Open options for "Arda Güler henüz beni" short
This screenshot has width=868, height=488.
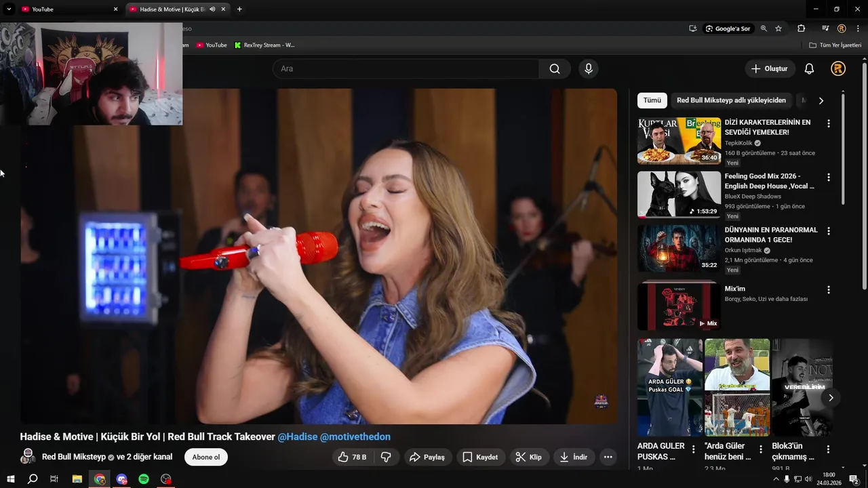[x=761, y=449]
